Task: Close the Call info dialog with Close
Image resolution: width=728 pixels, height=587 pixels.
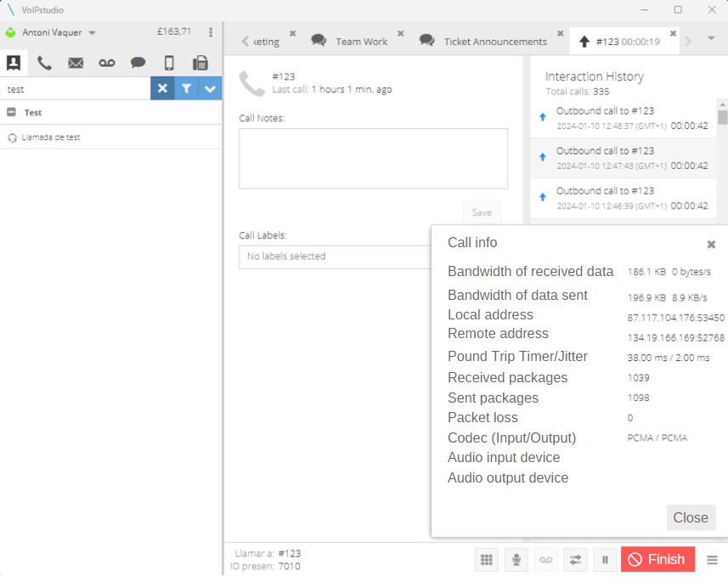Action: pyautogui.click(x=690, y=517)
